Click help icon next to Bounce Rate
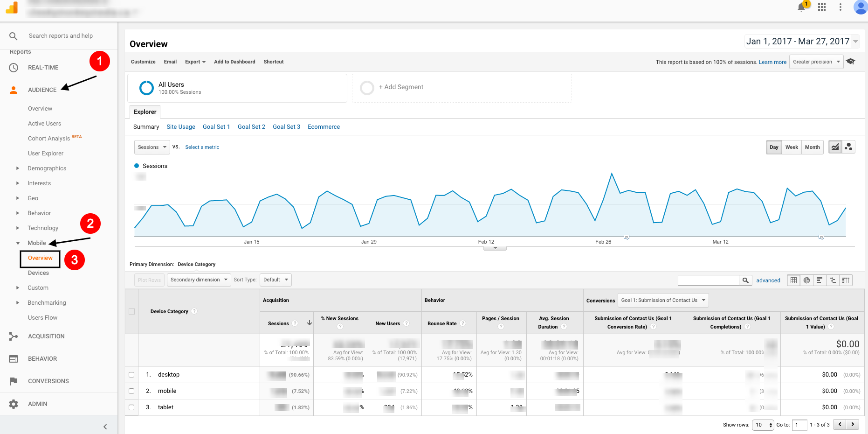This screenshot has width=868, height=434. click(463, 323)
